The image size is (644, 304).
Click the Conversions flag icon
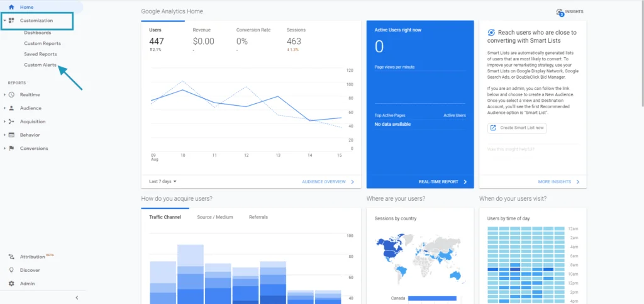pyautogui.click(x=11, y=149)
